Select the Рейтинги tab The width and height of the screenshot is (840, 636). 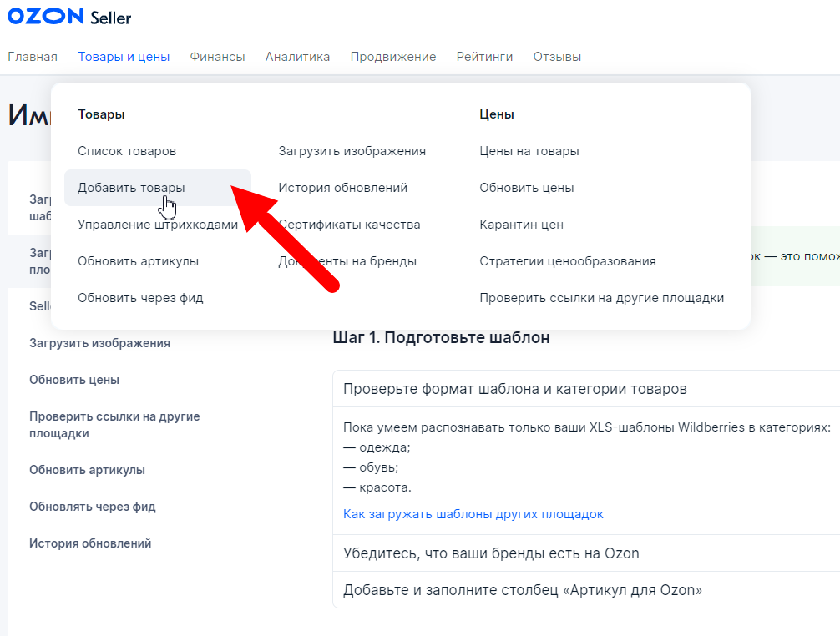click(x=485, y=57)
